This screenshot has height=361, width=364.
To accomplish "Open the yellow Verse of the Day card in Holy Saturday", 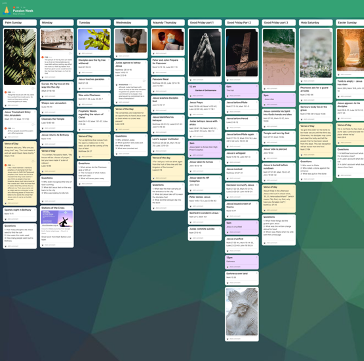I will [x=316, y=140].
